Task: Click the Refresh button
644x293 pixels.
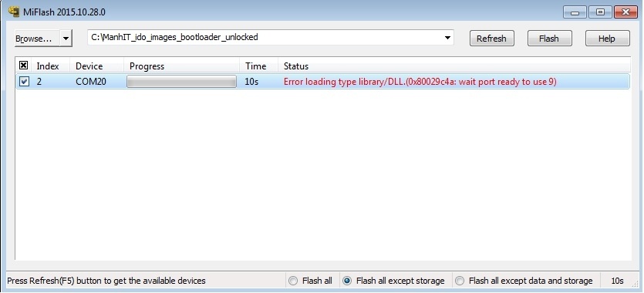Action: pos(491,39)
